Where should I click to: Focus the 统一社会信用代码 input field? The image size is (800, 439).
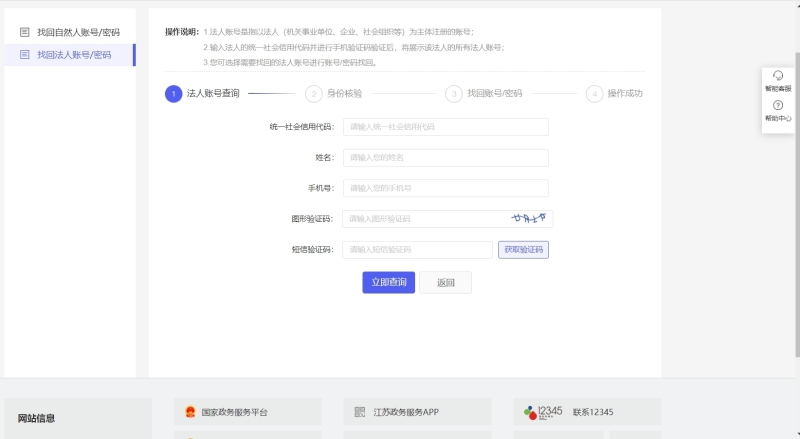(x=445, y=127)
